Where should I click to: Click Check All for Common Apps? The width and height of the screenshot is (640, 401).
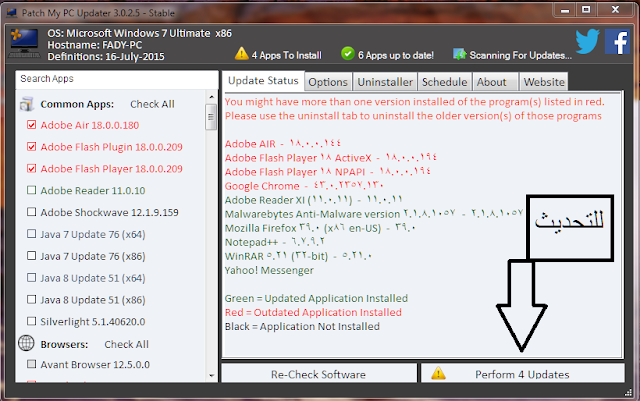(152, 104)
